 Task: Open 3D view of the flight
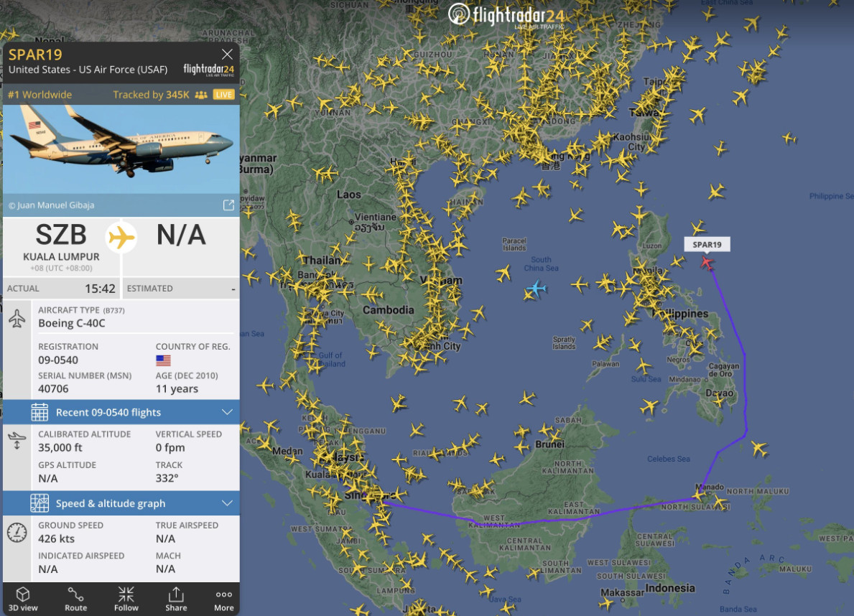(23, 599)
